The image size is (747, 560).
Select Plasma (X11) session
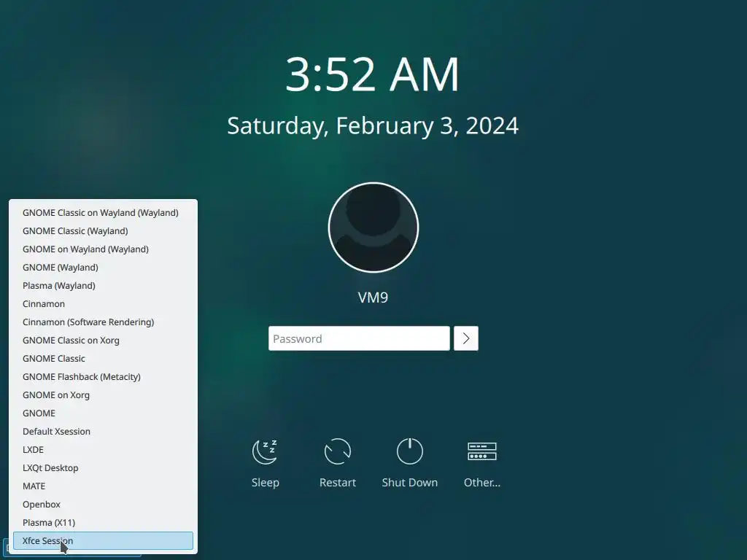point(103,523)
